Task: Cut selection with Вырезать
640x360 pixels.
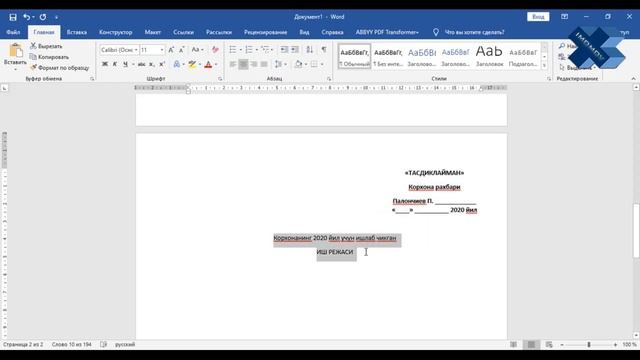Action: (46, 46)
